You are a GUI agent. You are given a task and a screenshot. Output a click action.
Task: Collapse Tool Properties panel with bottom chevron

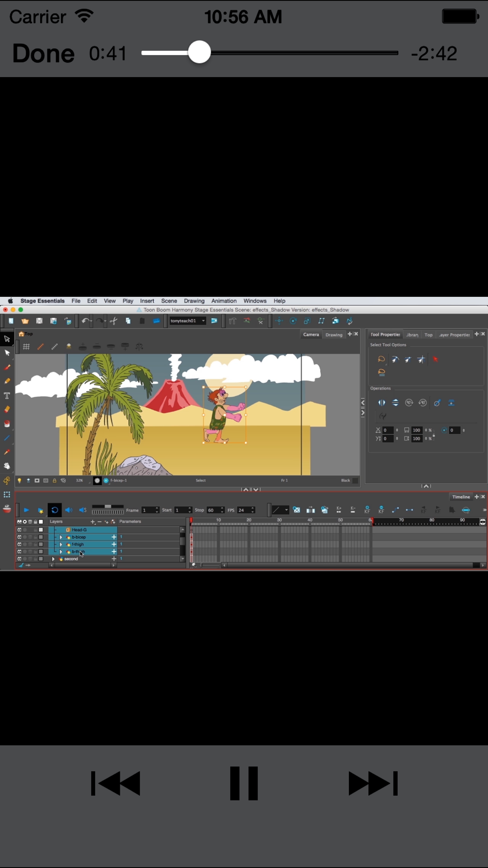click(x=426, y=486)
